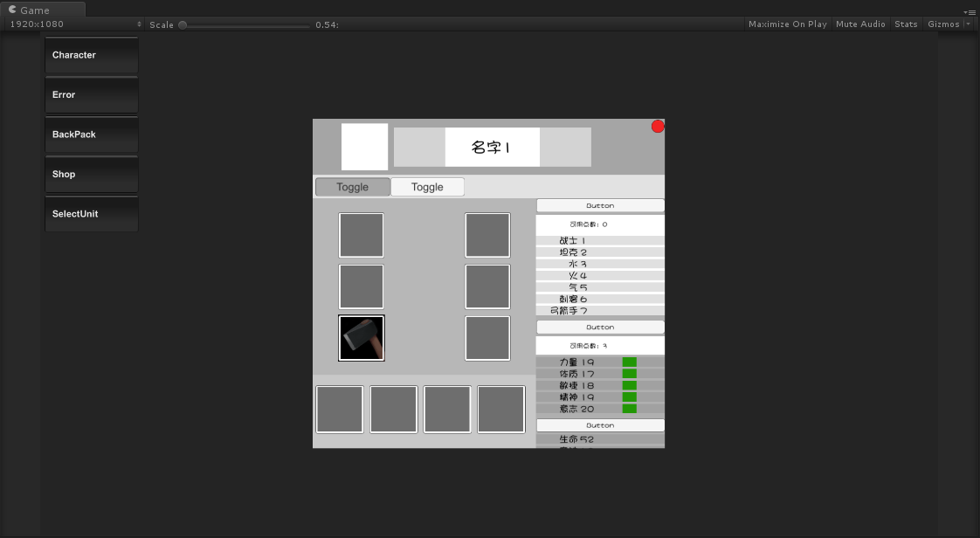
Task: Click the green box beside 意志 20
Action: tap(630, 409)
